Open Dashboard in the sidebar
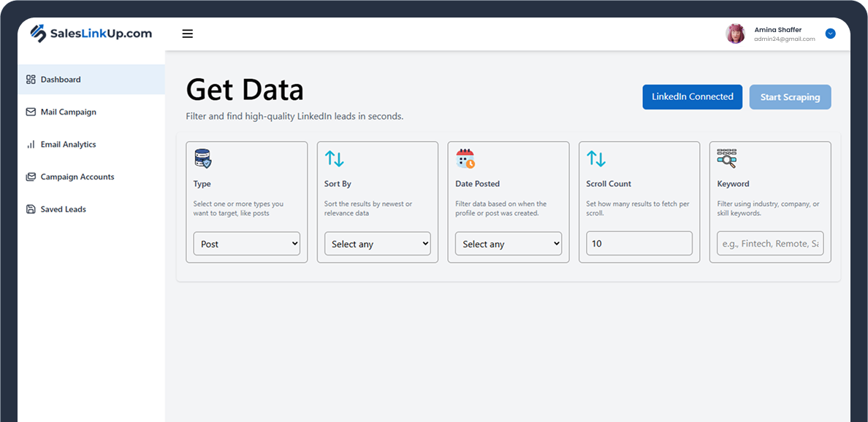Image resolution: width=868 pixels, height=422 pixels. pos(61,80)
